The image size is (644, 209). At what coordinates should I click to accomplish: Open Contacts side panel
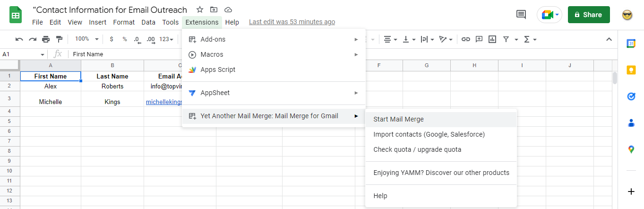click(631, 123)
